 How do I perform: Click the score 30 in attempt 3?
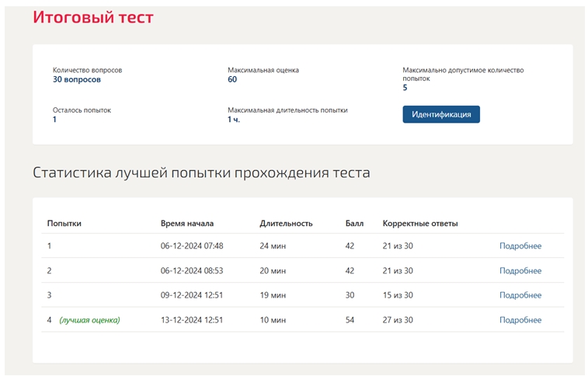[x=350, y=295]
